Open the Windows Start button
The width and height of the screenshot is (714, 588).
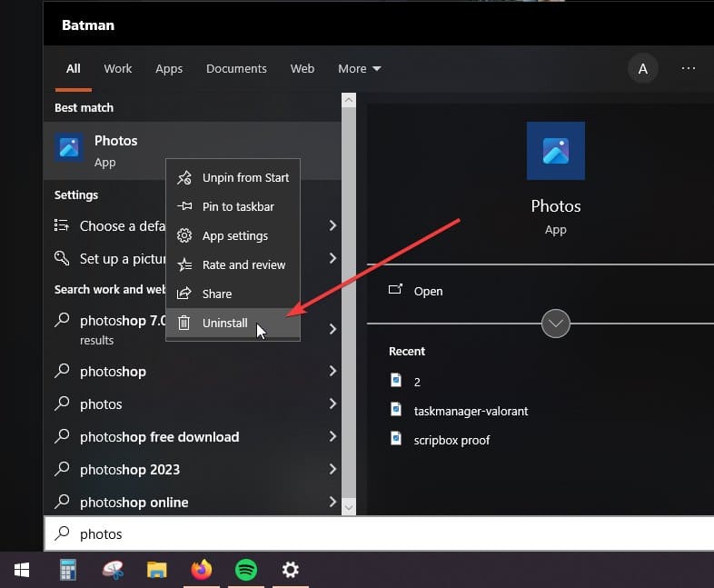click(x=22, y=570)
